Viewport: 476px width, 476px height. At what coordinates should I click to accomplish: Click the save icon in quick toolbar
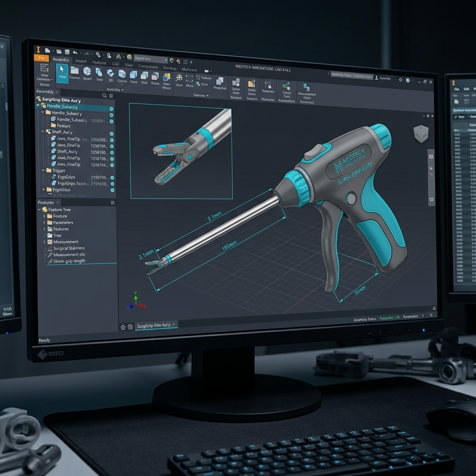click(x=67, y=52)
